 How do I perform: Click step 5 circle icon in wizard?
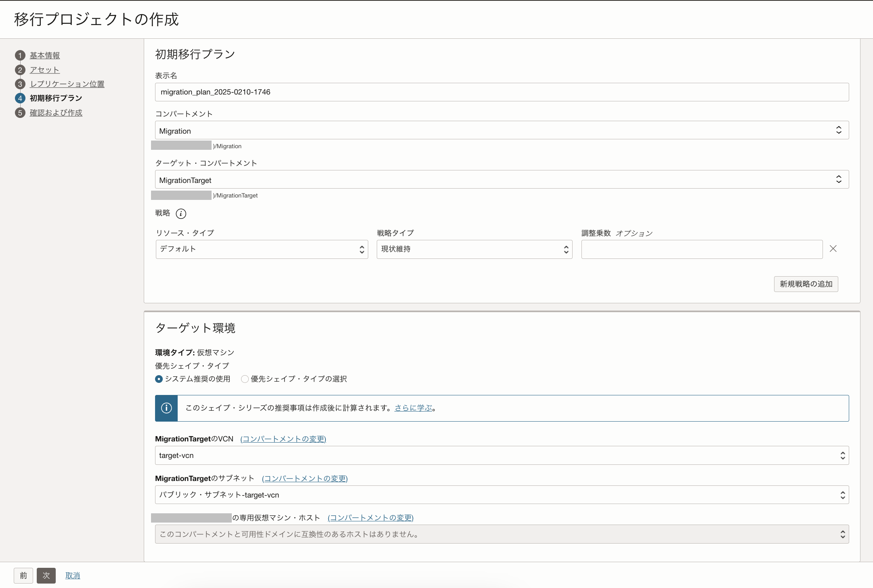tap(20, 113)
